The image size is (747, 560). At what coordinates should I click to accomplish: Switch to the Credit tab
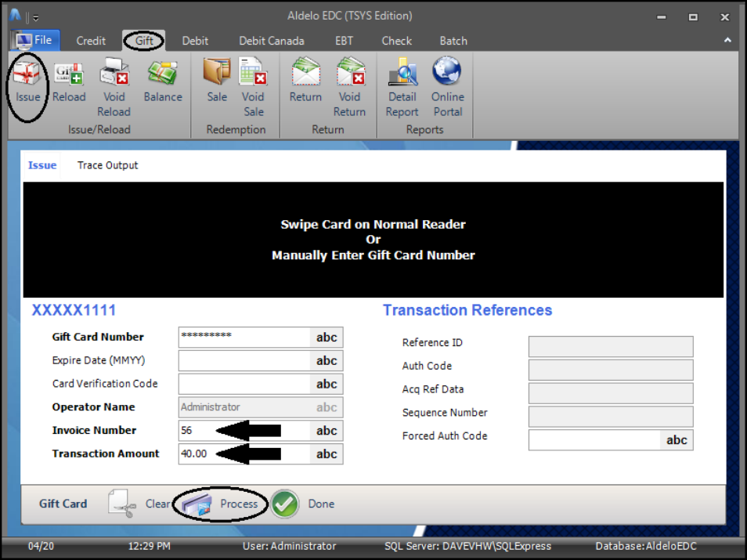[x=91, y=41]
